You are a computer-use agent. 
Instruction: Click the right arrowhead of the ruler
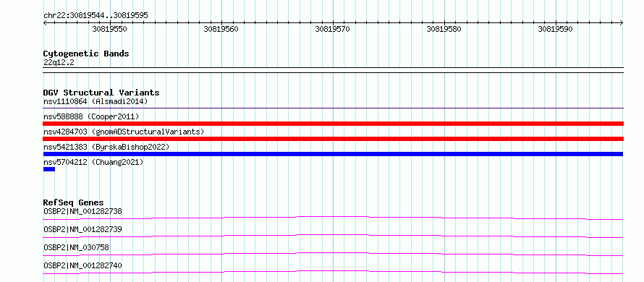coord(622,23)
